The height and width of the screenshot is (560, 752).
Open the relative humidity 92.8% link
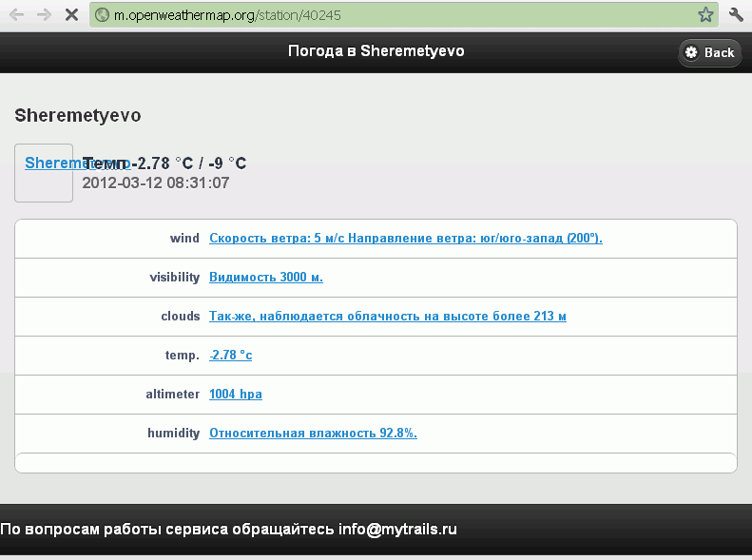(x=313, y=434)
